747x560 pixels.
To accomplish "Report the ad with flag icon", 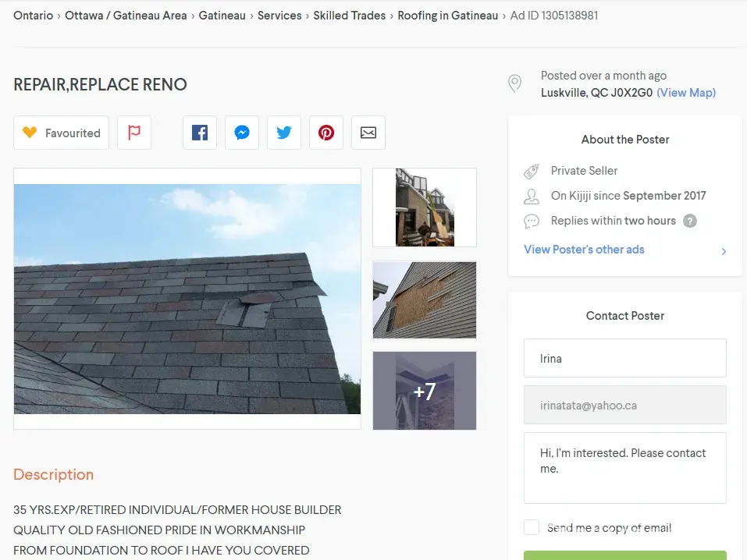I will pyautogui.click(x=134, y=133).
